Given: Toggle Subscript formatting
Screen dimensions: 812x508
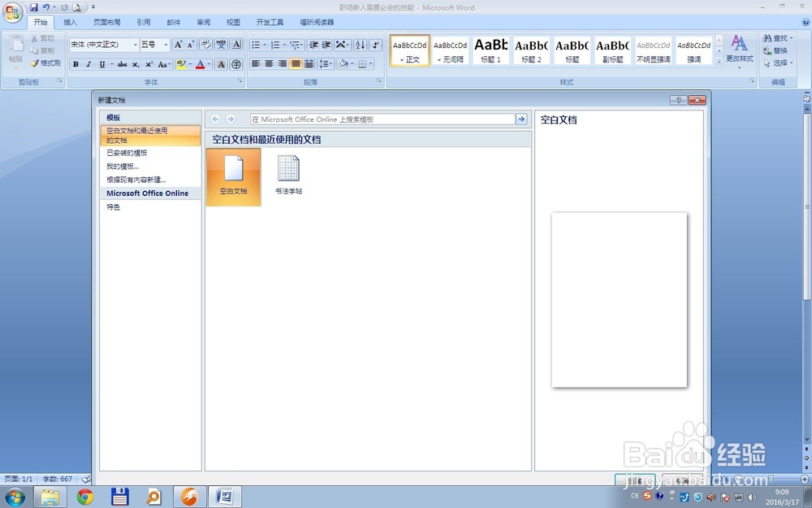Looking at the screenshot, I should click(x=135, y=64).
